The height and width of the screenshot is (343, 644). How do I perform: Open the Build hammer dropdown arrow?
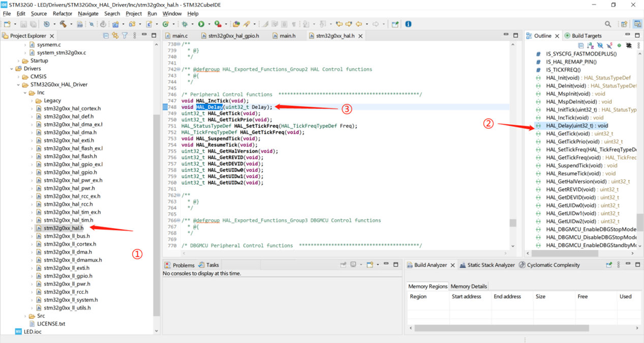pos(71,24)
